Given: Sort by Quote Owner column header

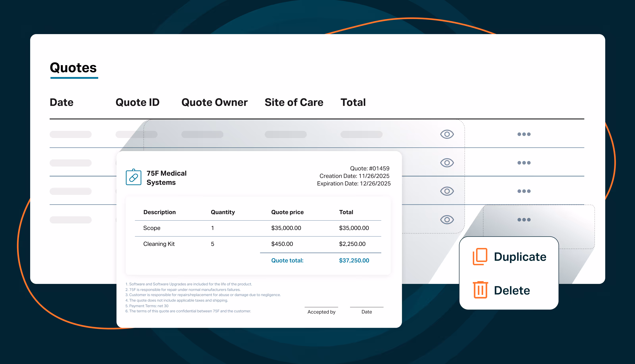Looking at the screenshot, I should pos(215,102).
